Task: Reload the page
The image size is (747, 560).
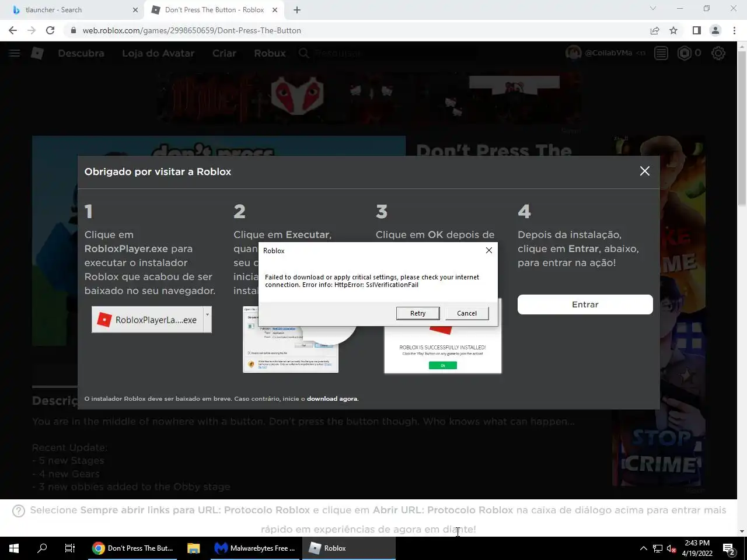Action: [x=50, y=30]
